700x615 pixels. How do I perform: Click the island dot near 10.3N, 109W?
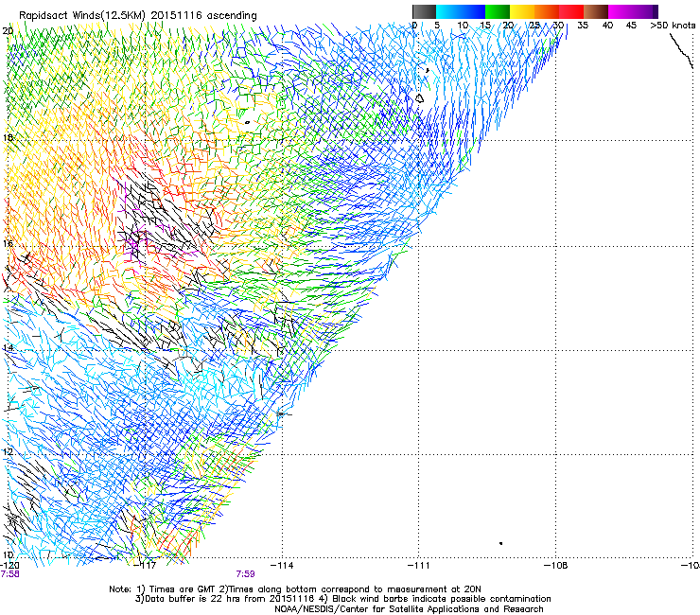pyautogui.click(x=501, y=543)
